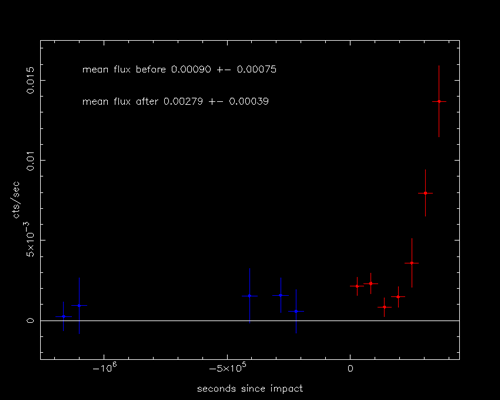Click the −10⁶ x-axis tick label

(x=105, y=368)
